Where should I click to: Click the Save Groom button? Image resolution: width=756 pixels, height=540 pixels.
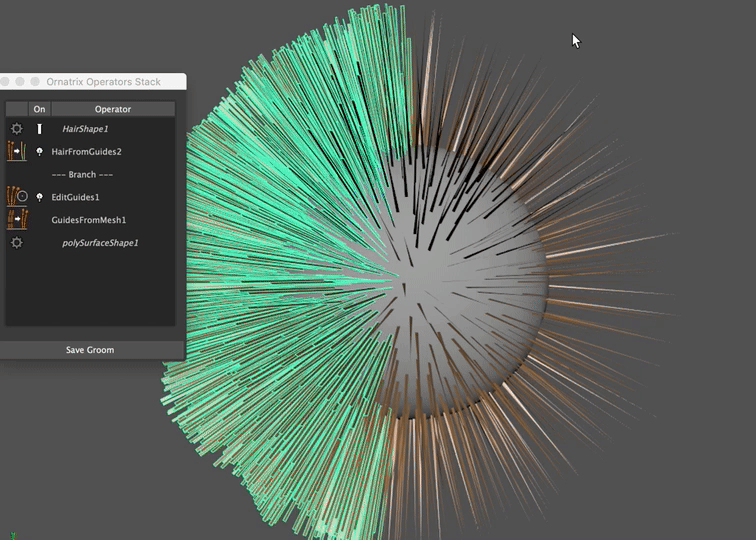point(90,350)
